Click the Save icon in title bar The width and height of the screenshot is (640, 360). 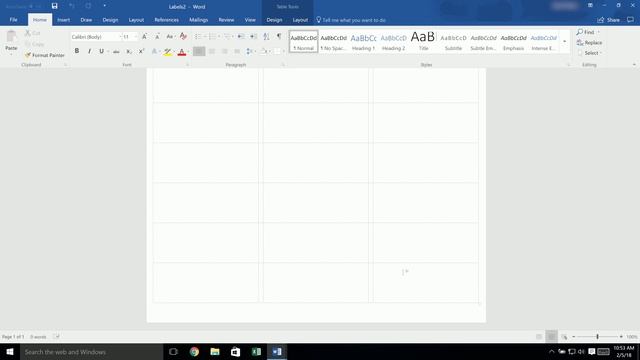coord(54,6)
